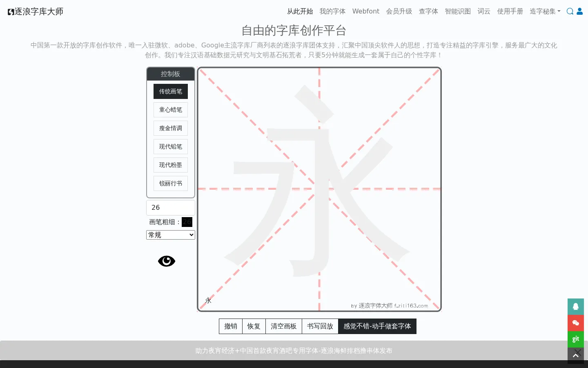Click the 撤销 button
This screenshot has height=368, width=588.
[x=231, y=326]
